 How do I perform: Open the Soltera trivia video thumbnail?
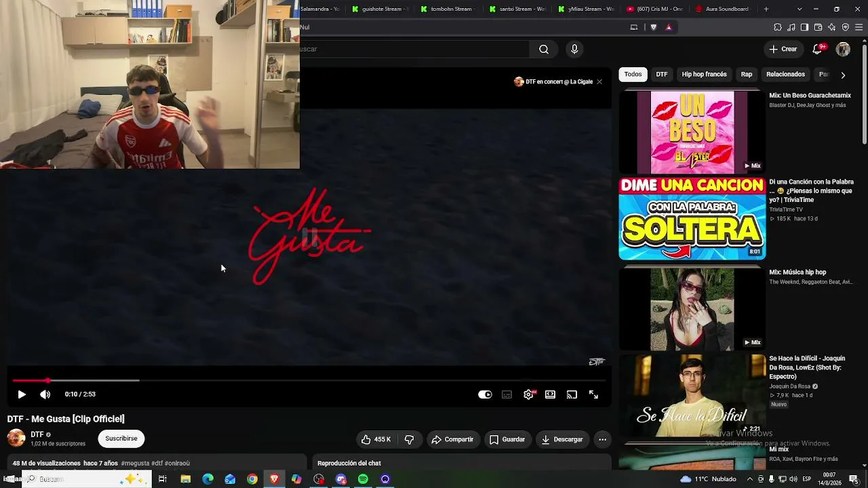[x=692, y=219]
